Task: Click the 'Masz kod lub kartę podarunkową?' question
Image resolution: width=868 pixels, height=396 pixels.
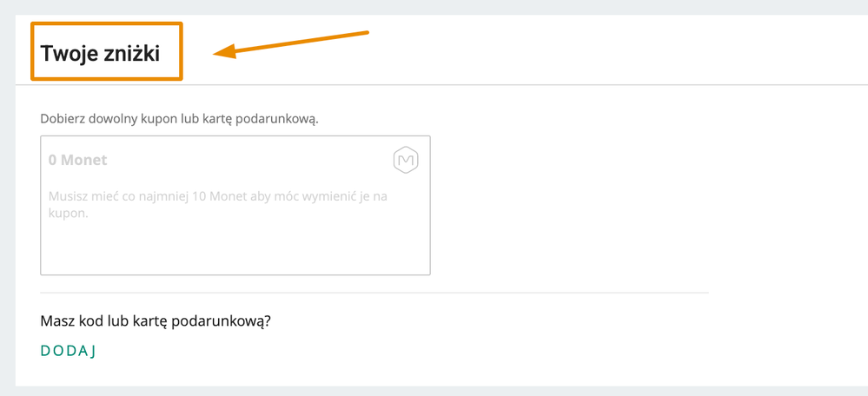Action: (x=156, y=321)
